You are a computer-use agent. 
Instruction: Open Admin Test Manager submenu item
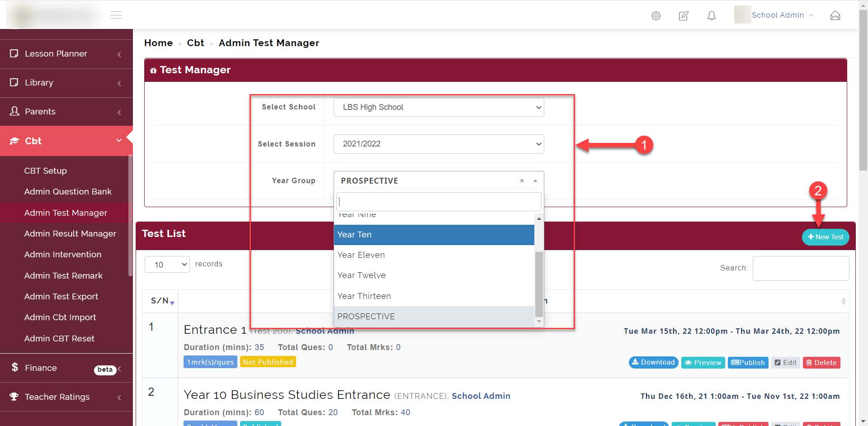pos(66,213)
